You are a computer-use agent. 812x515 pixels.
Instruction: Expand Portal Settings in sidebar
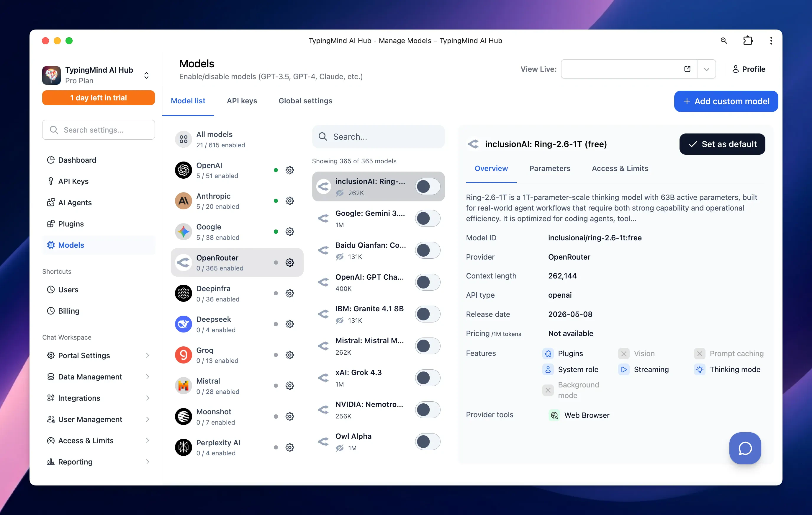coord(99,355)
